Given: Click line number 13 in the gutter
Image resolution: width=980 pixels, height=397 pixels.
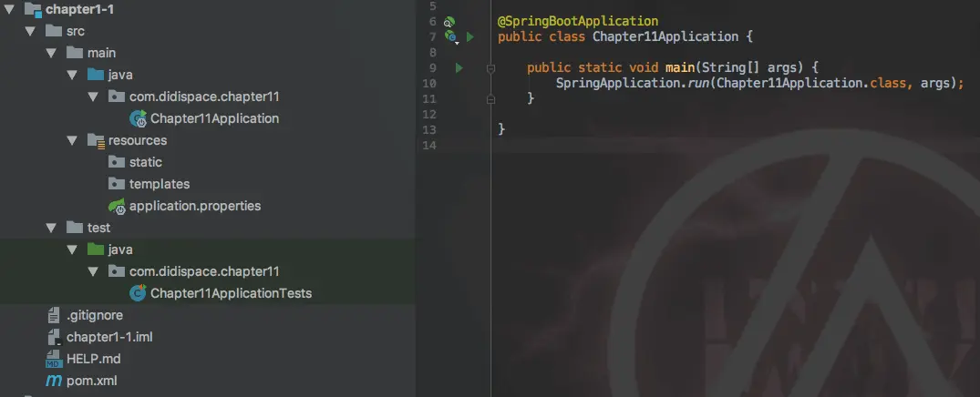Looking at the screenshot, I should [x=429, y=130].
